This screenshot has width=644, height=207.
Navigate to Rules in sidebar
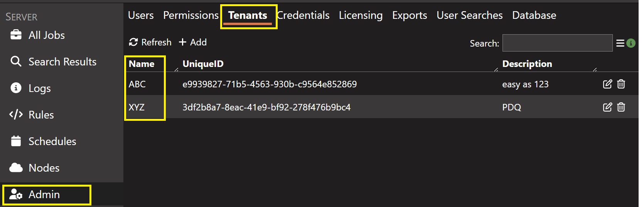41,115
